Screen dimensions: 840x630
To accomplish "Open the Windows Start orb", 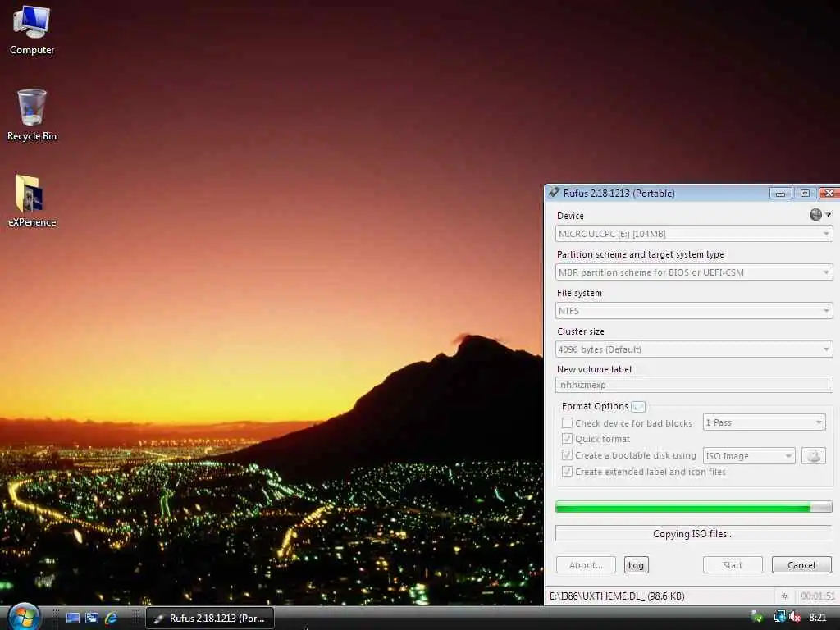I will [25, 617].
